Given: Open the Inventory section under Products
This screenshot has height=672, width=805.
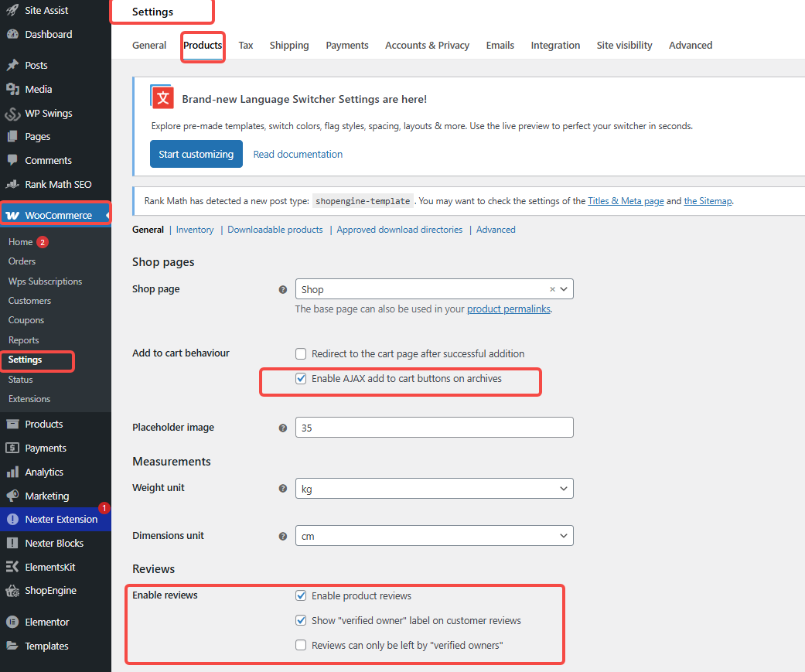Looking at the screenshot, I should 194,229.
